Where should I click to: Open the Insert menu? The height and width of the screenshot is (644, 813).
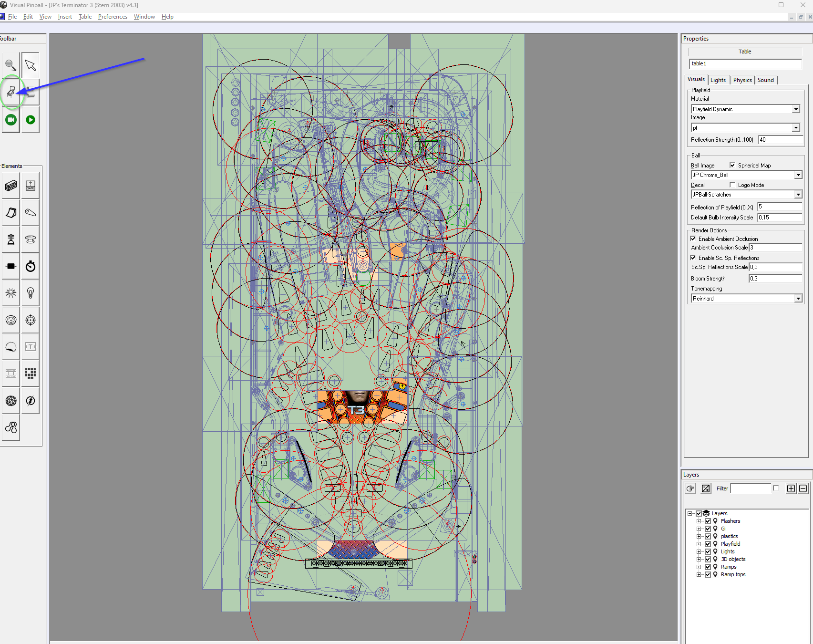tap(65, 17)
